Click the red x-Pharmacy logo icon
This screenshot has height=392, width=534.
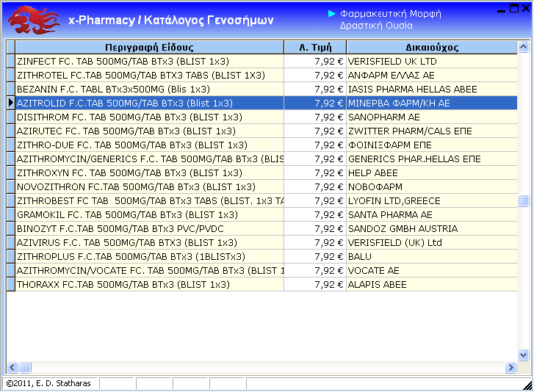34,20
